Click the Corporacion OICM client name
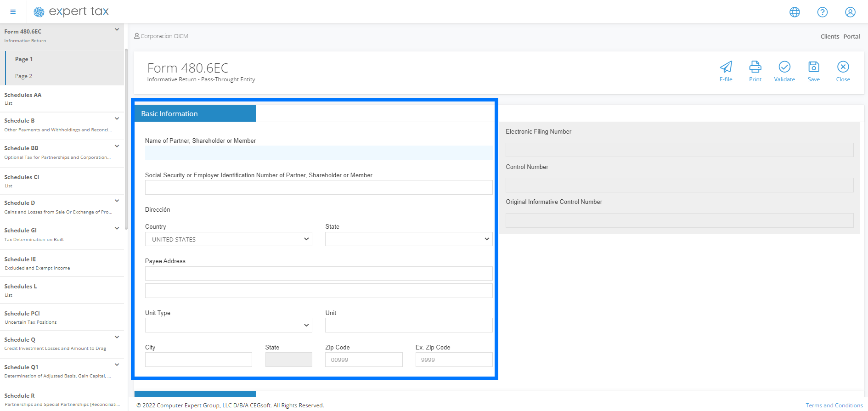 (164, 36)
